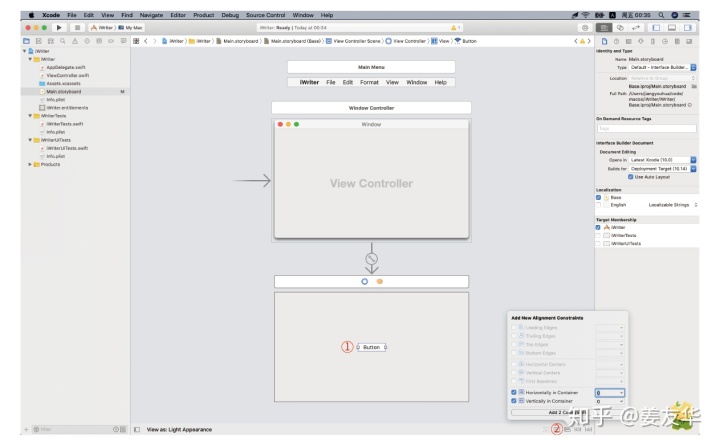
Task: Open the Report navigator speech-bubble icon
Action: pyautogui.click(x=123, y=41)
